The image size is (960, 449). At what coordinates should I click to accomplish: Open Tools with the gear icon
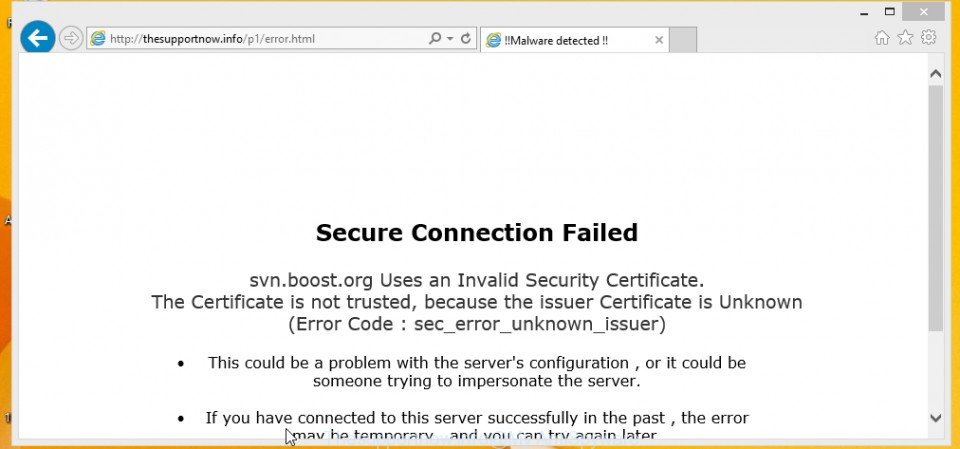[x=929, y=38]
